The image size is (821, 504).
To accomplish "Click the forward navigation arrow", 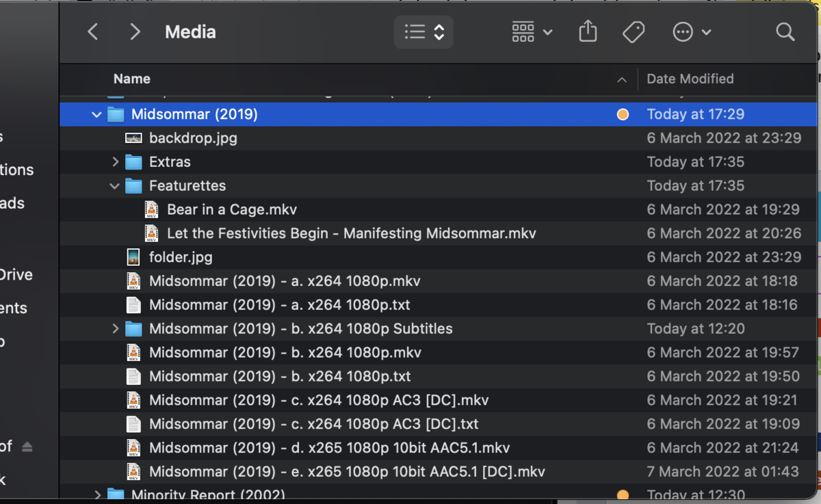I will (135, 31).
